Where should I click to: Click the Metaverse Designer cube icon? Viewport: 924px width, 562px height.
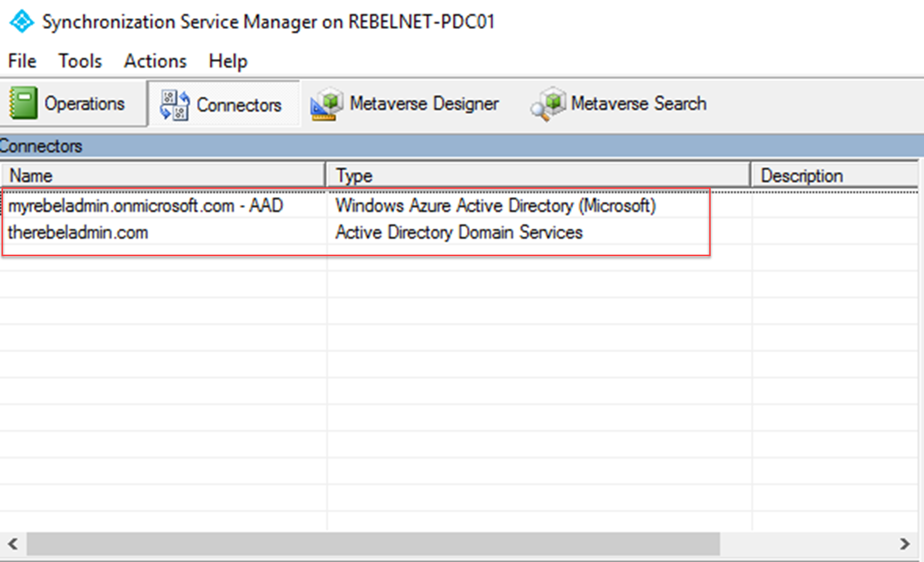pyautogui.click(x=327, y=104)
